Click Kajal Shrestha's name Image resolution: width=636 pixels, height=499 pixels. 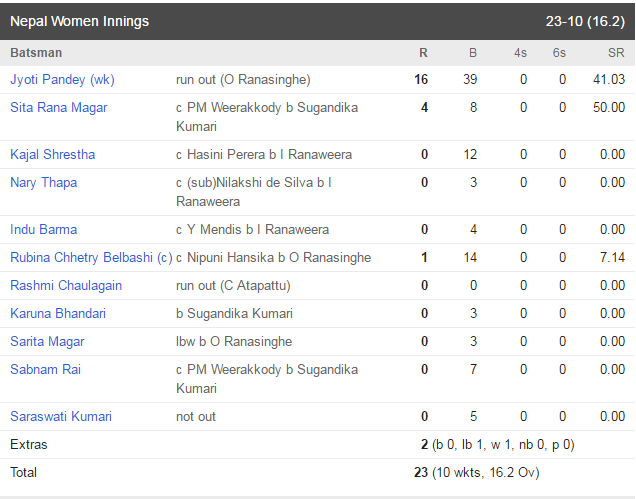point(53,155)
